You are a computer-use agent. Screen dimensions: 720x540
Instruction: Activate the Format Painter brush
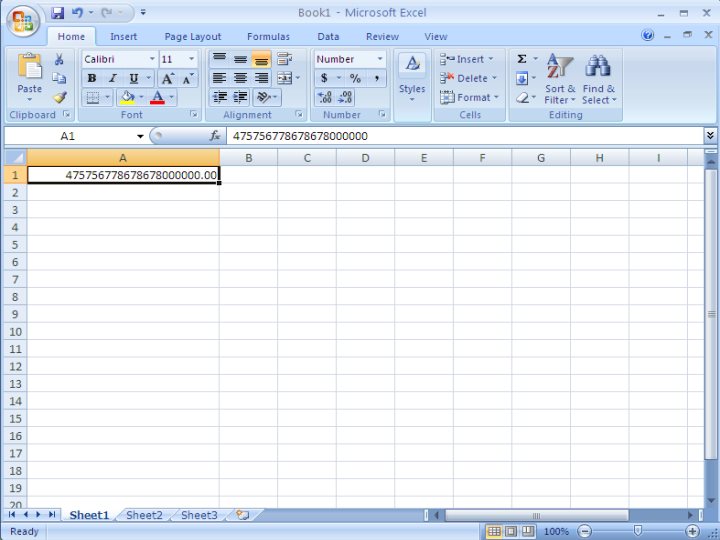pos(60,97)
